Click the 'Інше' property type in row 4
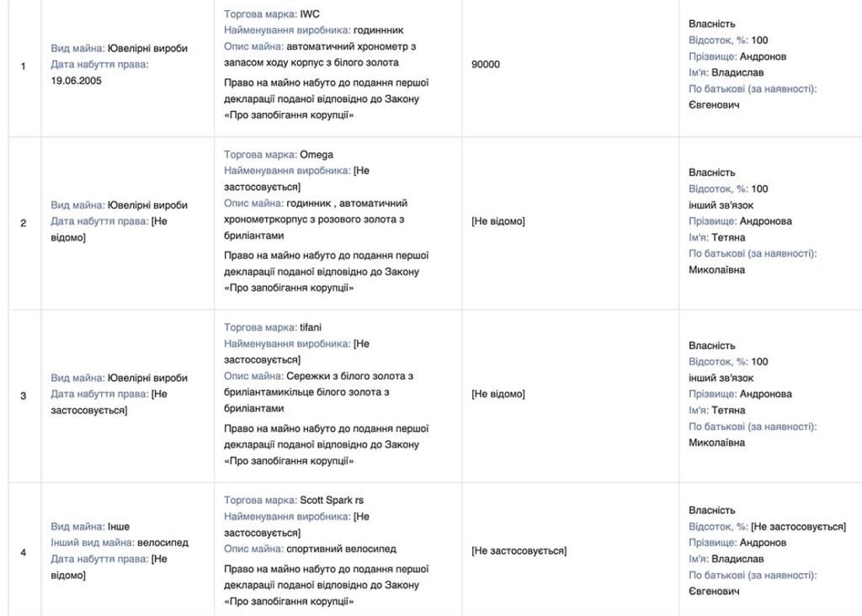 click(119, 527)
